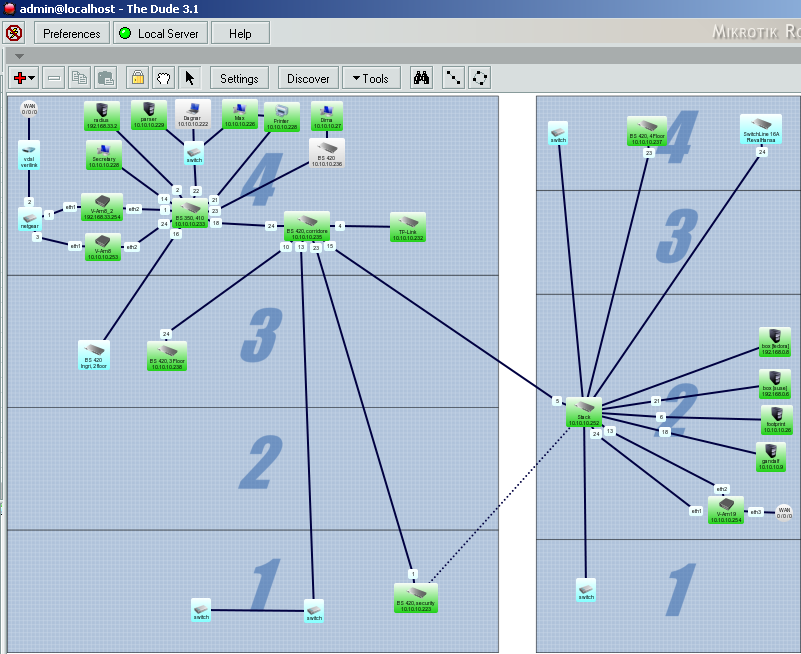Image resolution: width=801 pixels, height=654 pixels.
Task: Select the switch node directly below Stack
Action: click(586, 590)
